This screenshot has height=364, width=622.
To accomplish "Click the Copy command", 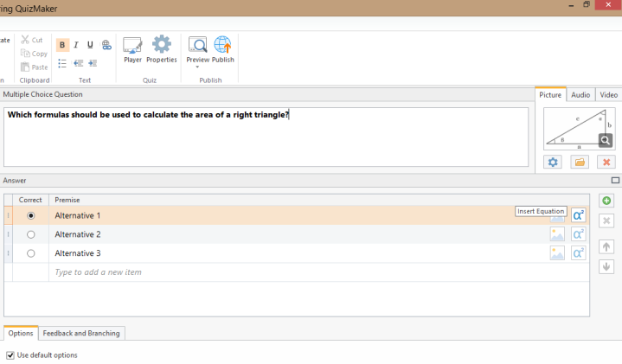I will (34, 54).
